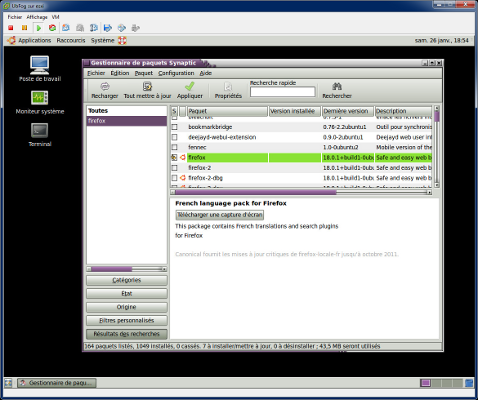Toggle checkbox for bookmarkbridge package
478x400 pixels.
tap(174, 127)
